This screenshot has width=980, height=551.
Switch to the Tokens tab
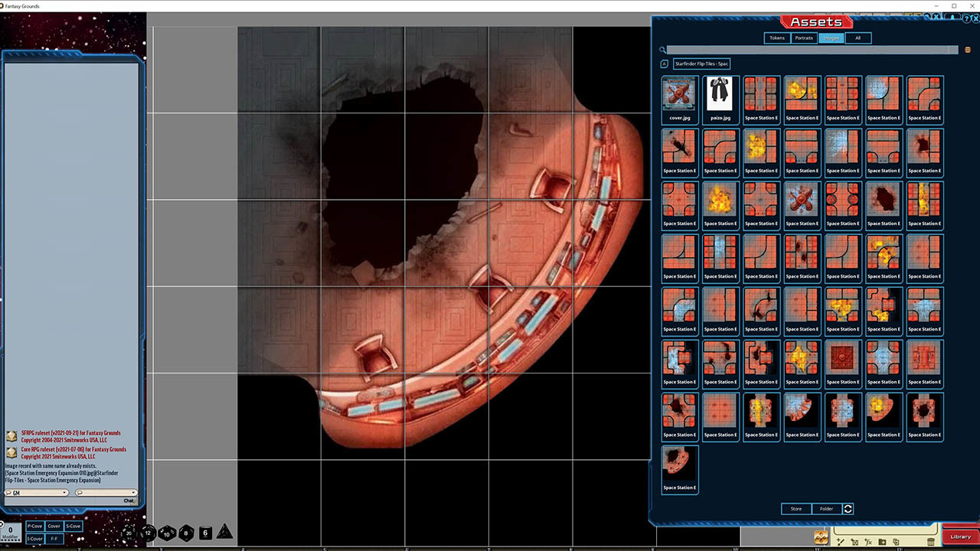[x=776, y=37]
